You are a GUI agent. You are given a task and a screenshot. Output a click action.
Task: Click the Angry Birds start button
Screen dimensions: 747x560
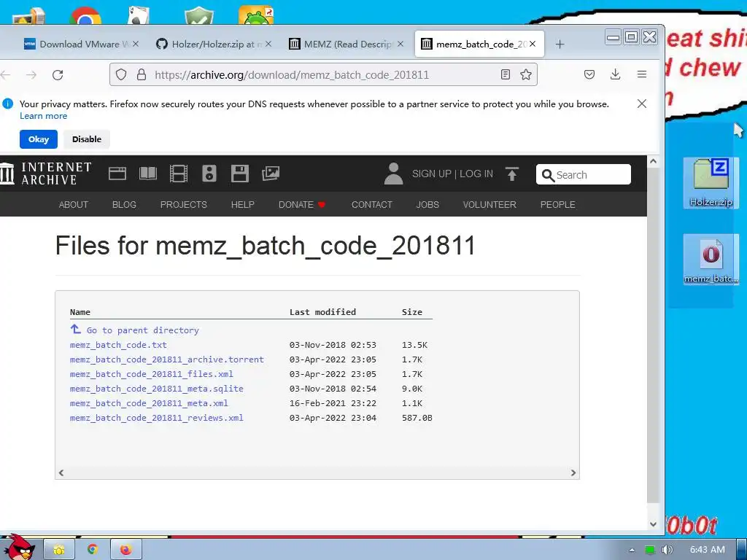(x=18, y=548)
